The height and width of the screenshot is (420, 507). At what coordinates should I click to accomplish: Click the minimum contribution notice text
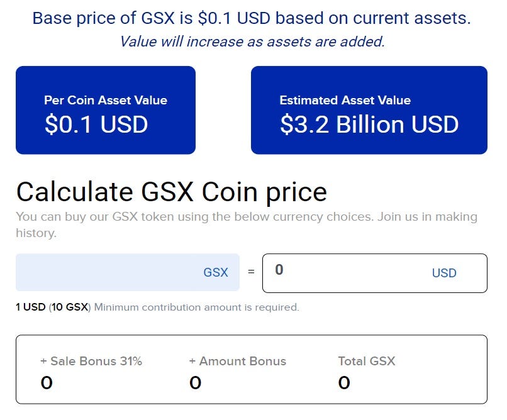point(196,307)
